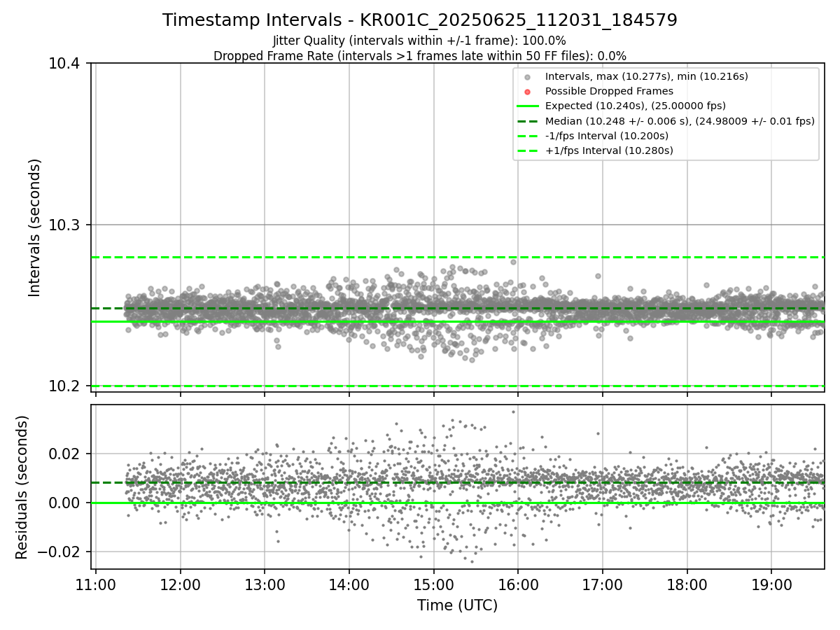Click the 'Residuals (seconds)' y-axis label
Viewport: 840px width, 630px height.
tap(22, 487)
